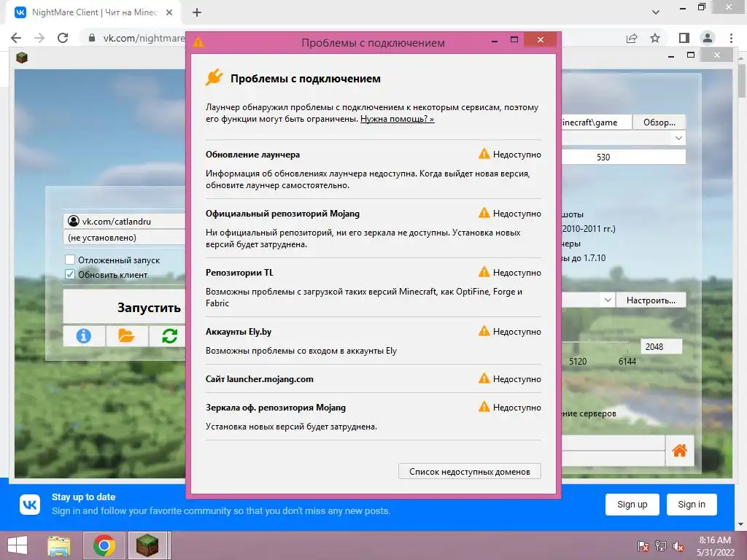Click the memory value field showing 2048

[661, 346]
